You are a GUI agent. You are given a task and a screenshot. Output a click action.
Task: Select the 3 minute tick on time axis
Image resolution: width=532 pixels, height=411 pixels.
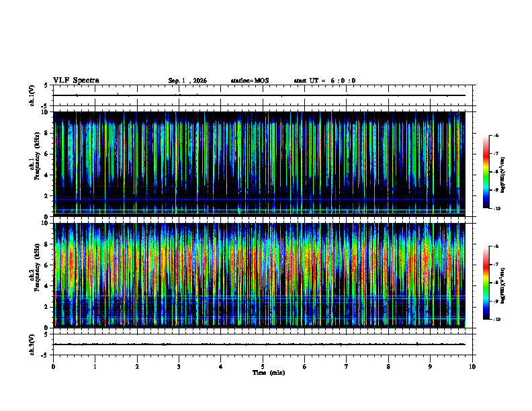coord(179,367)
